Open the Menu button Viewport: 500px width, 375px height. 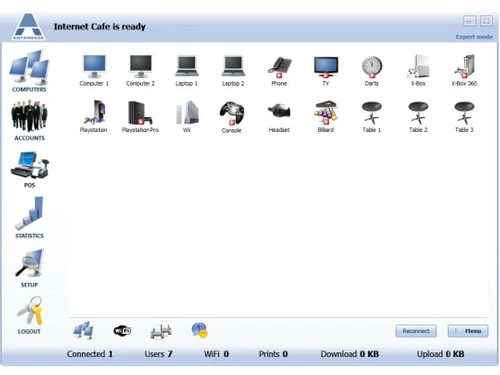point(468,331)
